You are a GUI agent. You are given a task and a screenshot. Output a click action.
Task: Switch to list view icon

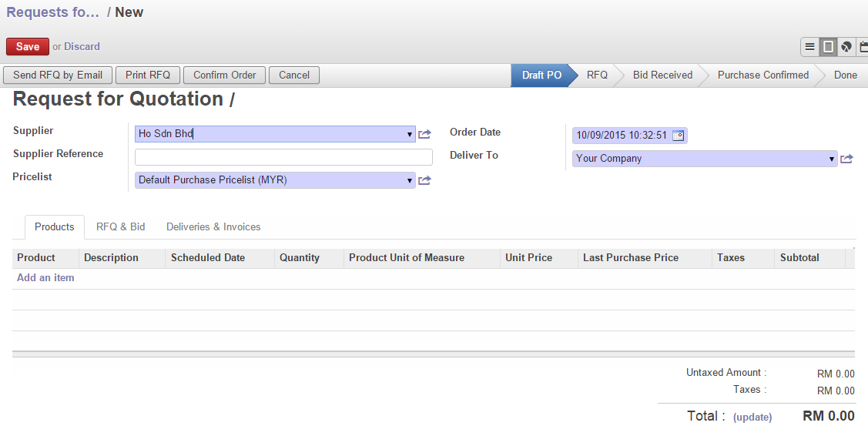tap(810, 47)
